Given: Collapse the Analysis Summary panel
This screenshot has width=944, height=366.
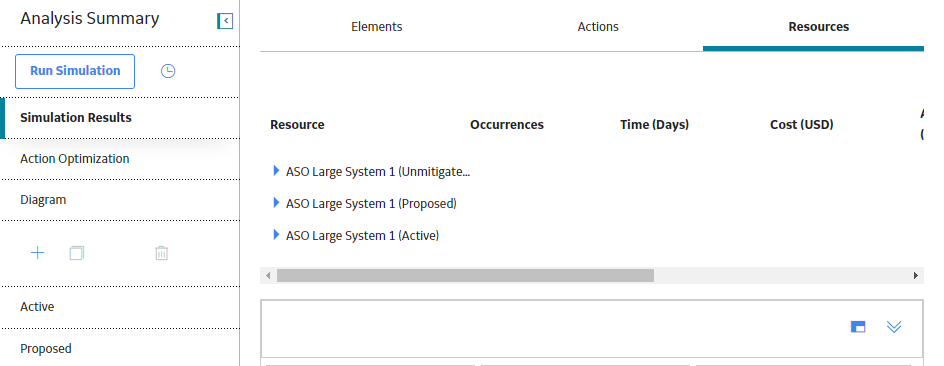Looking at the screenshot, I should point(225,21).
